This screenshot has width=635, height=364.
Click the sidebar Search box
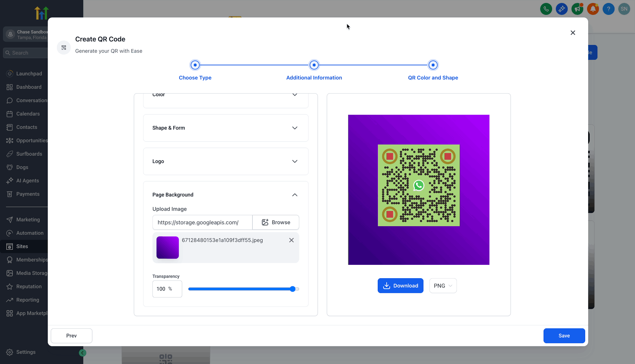tap(25, 53)
